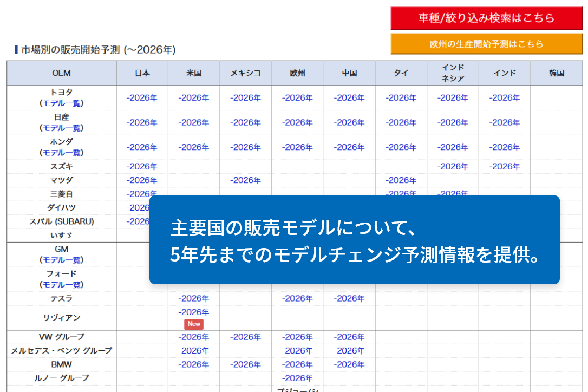This screenshot has width=588, height=392.
Task: Open ホンダ's モデル一覧 link
Action: [62, 153]
